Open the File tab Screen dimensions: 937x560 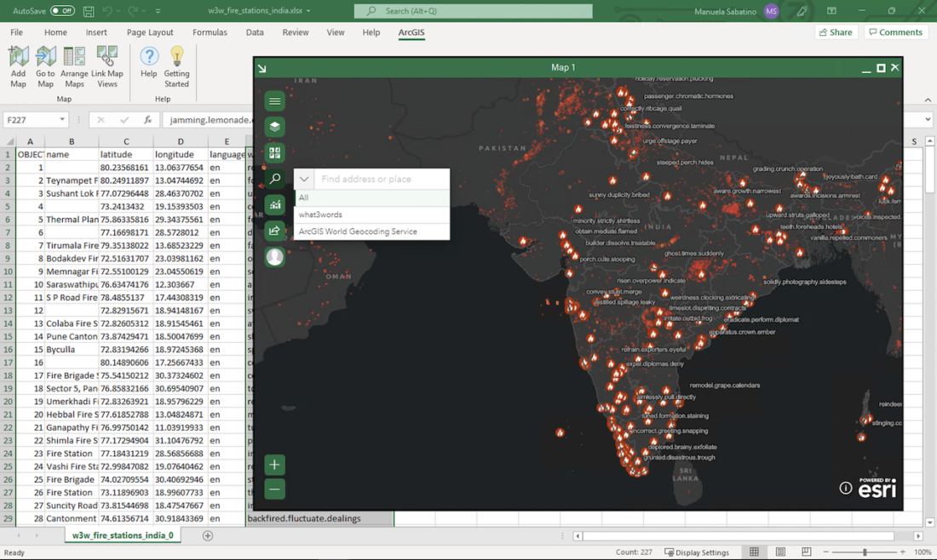[x=17, y=32]
